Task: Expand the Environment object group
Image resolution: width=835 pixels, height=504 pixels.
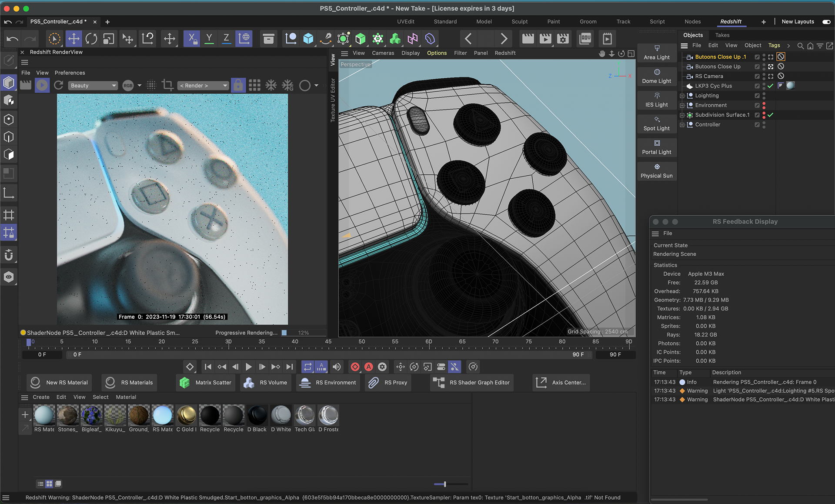Action: click(x=682, y=105)
